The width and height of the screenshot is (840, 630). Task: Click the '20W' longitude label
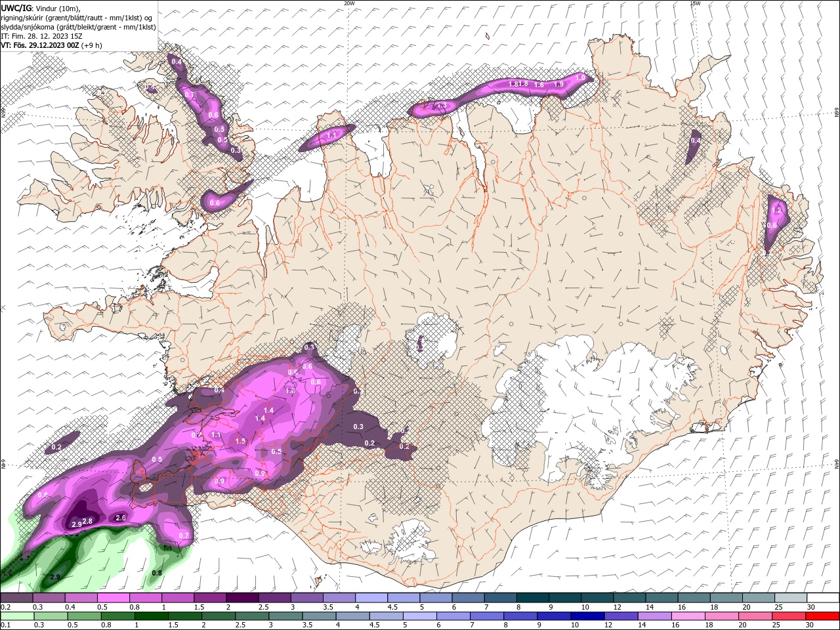coord(349,3)
